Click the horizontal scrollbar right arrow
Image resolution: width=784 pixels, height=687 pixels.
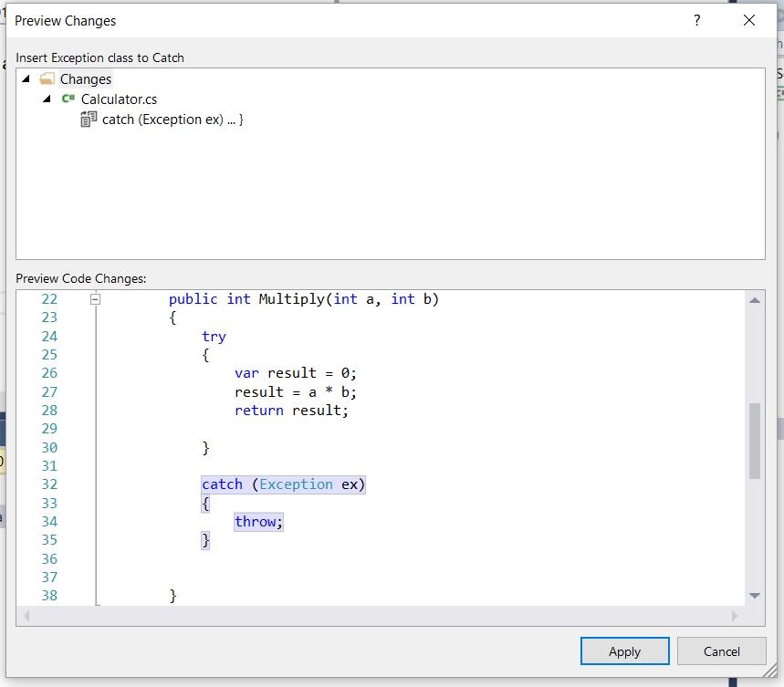point(736,616)
